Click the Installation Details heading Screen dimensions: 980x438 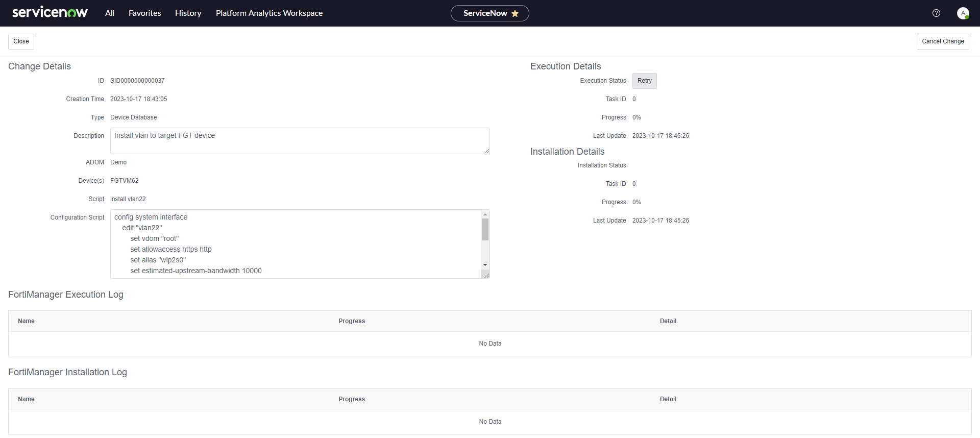(x=568, y=152)
